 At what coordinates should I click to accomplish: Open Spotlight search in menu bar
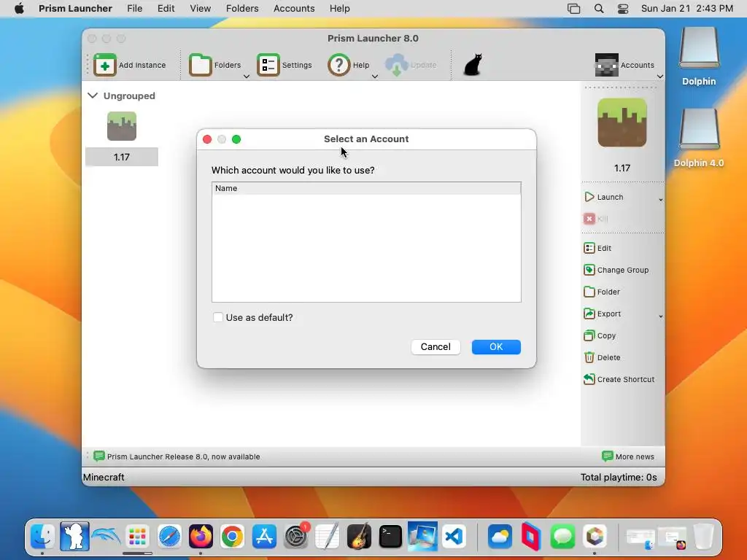coord(599,9)
